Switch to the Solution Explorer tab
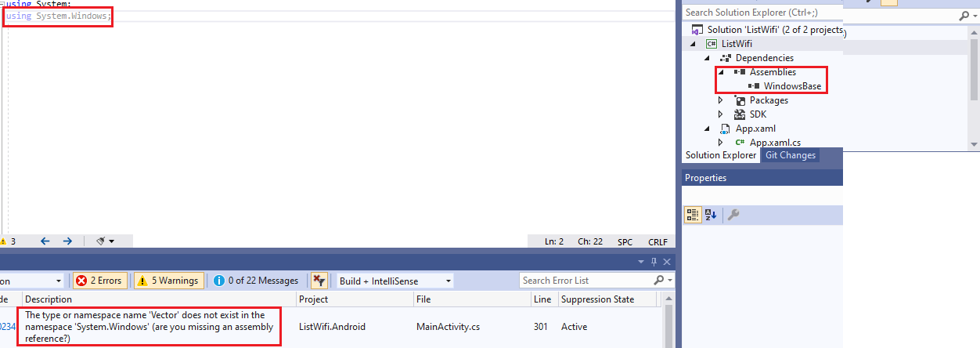 point(721,155)
